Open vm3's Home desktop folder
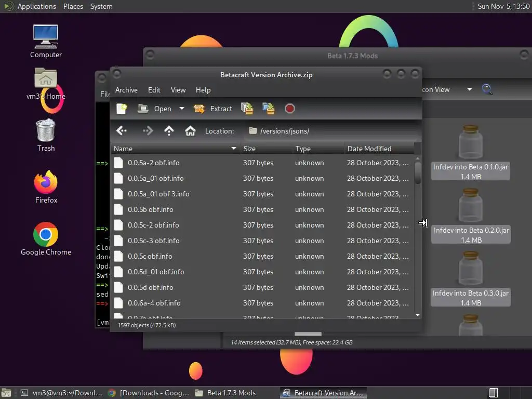 coord(46,84)
